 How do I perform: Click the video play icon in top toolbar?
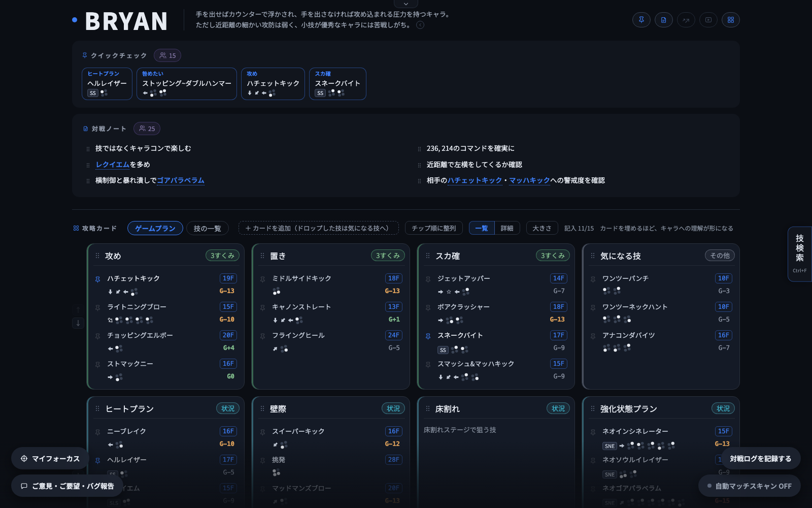tap(708, 20)
